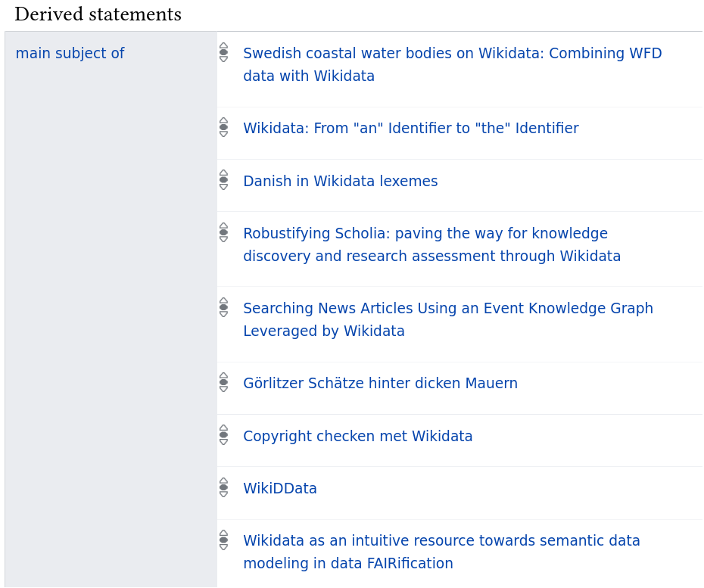Click the rank icon beside Copyright checken met Wikidata
This screenshot has height=588, width=704.
(223, 436)
